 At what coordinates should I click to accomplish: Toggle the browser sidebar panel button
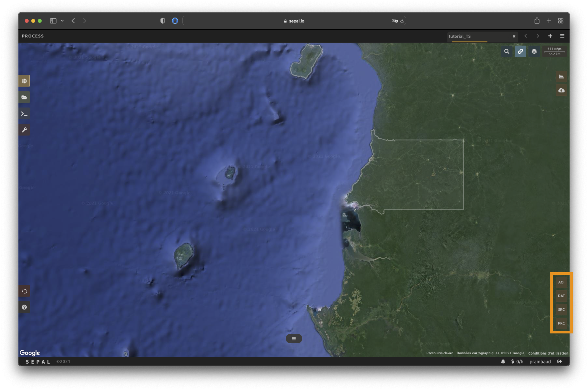(x=53, y=21)
